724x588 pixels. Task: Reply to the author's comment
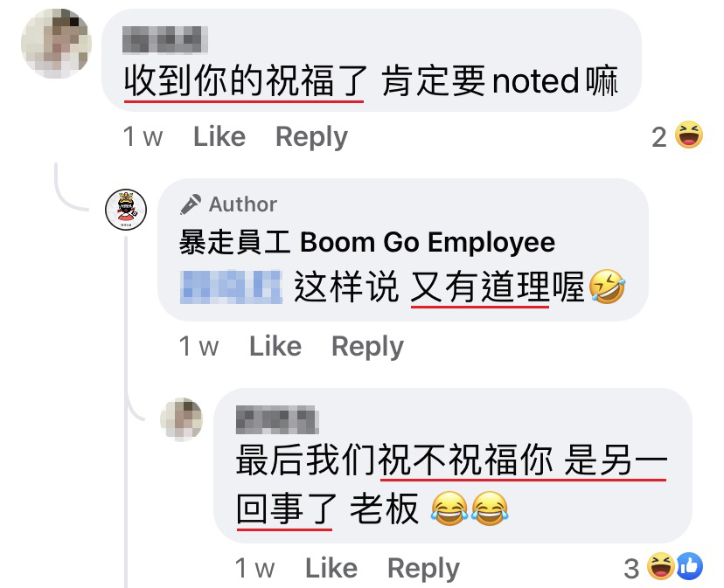pos(367,347)
